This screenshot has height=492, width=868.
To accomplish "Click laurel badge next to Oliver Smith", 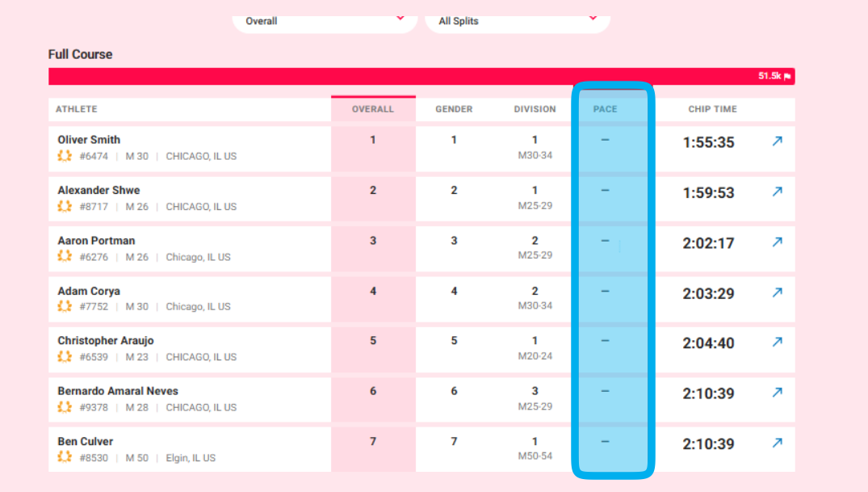I will coord(65,156).
